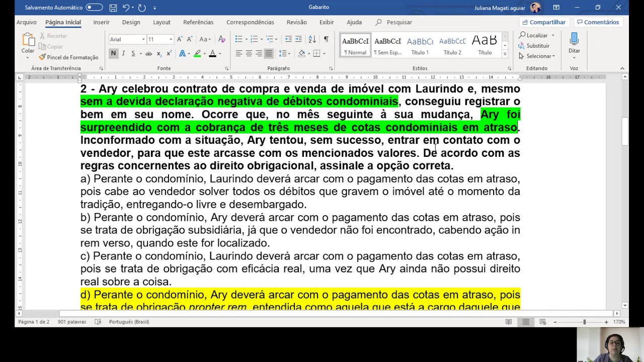Sort text with the A-Z icon
The image size is (644, 362).
pyautogui.click(x=312, y=39)
